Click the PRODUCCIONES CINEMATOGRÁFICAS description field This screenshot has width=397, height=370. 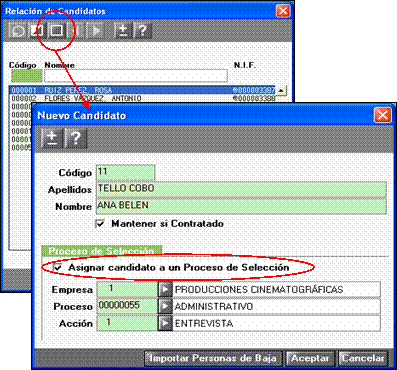(276, 289)
